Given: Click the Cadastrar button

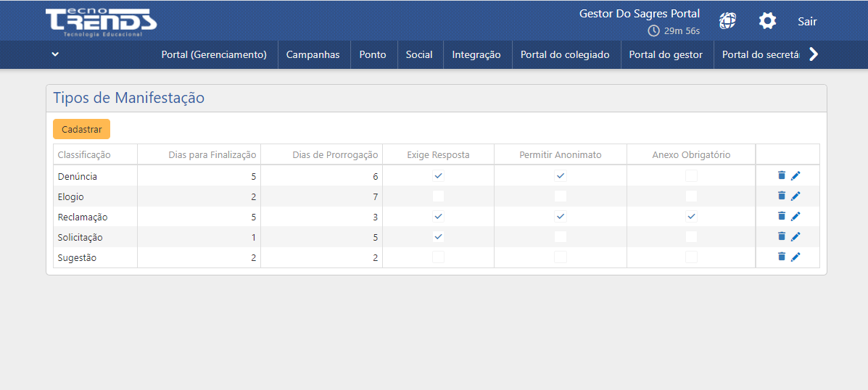Looking at the screenshot, I should [81, 129].
